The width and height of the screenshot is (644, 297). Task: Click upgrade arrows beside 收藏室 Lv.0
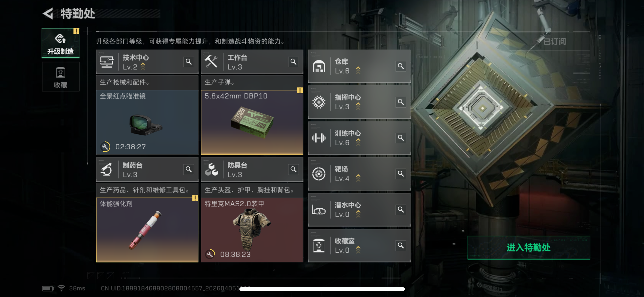point(358,250)
